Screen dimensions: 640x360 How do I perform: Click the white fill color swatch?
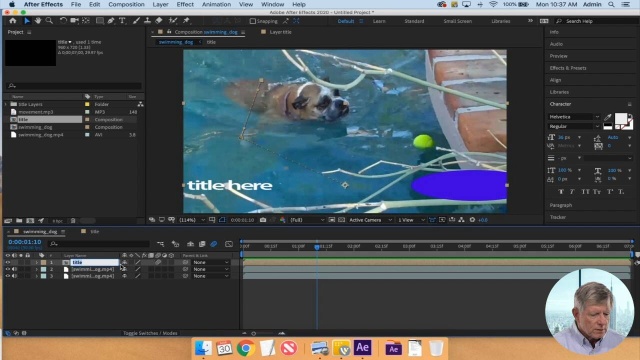pos(620,119)
